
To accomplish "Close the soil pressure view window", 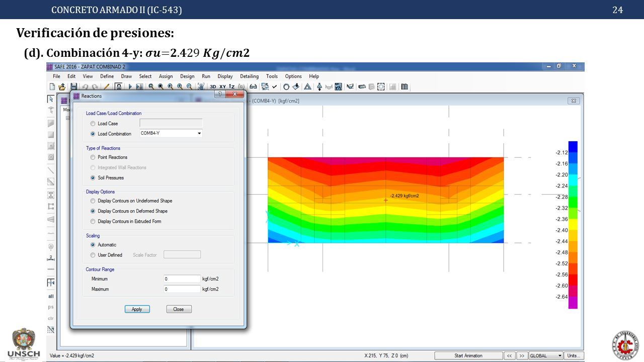I will tap(573, 101).
